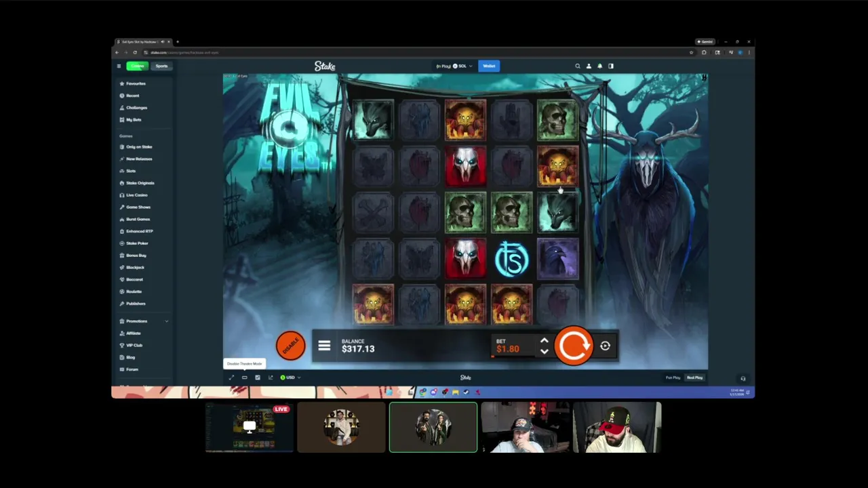The image size is (868, 488).
Task: Toggle theatre mode icon
Action: 245,378
